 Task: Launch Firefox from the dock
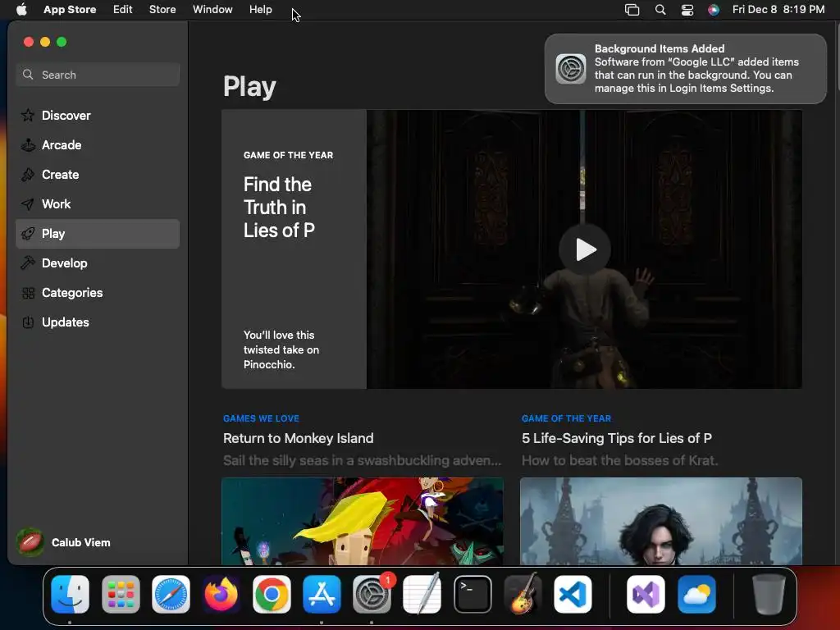[221, 594]
